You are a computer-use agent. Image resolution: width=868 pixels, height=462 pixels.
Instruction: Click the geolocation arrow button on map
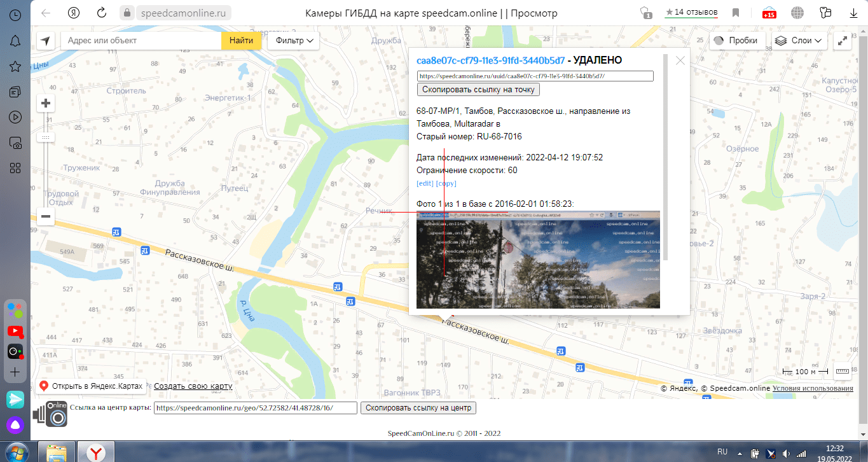(45, 41)
